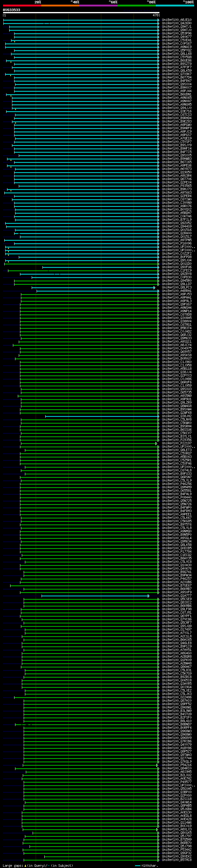Select the UniRef100_C5L831 label
Viewport: 197px width, 868px height.
click(176, 670)
